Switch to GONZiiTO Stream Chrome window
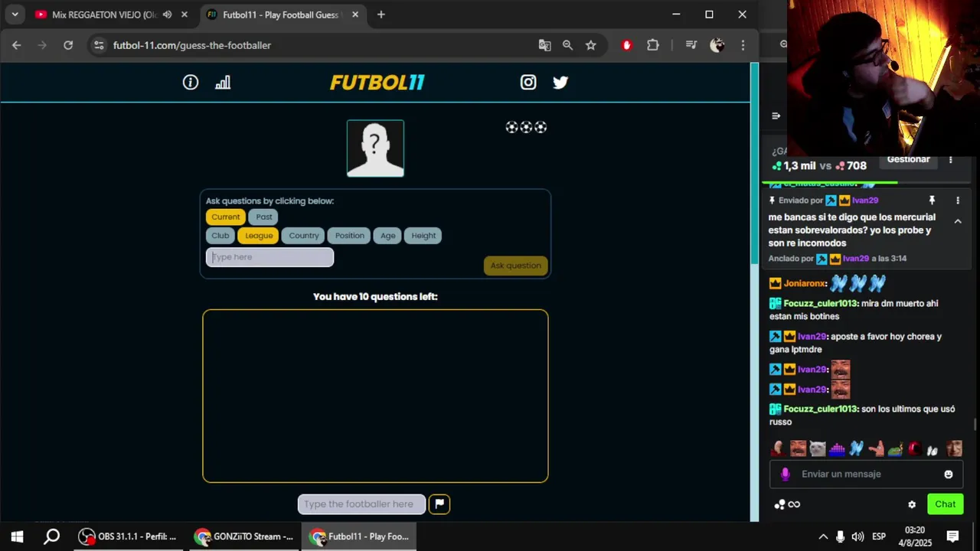980x551 pixels. coord(243,536)
